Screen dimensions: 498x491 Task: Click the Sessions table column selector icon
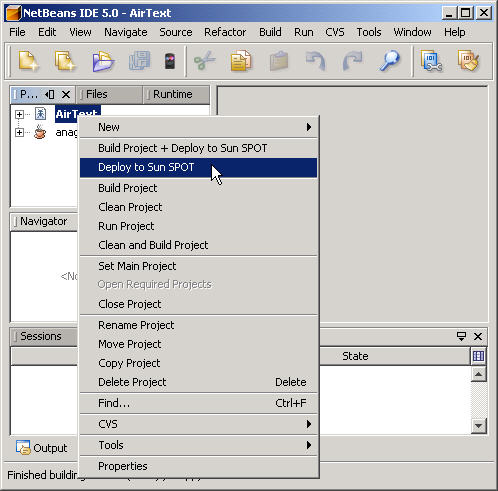(478, 356)
